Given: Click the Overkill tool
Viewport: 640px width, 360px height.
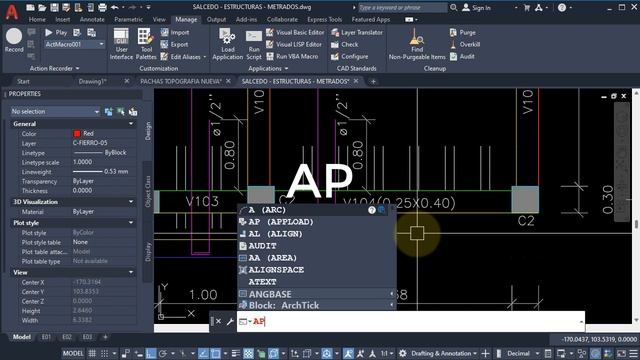Looking at the screenshot, I should pos(465,44).
